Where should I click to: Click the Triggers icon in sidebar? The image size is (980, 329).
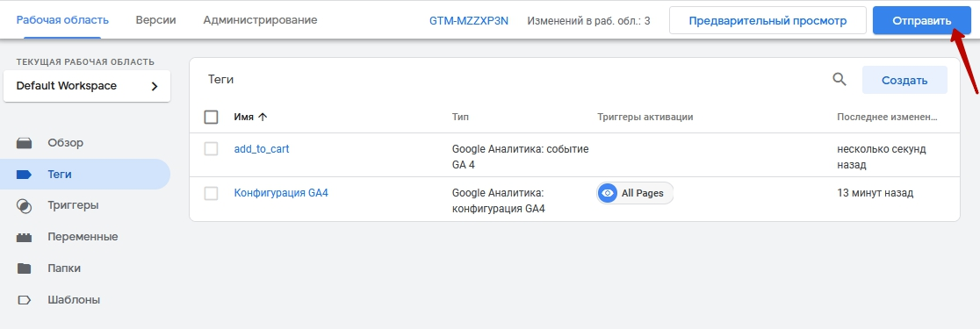pyautogui.click(x=25, y=205)
